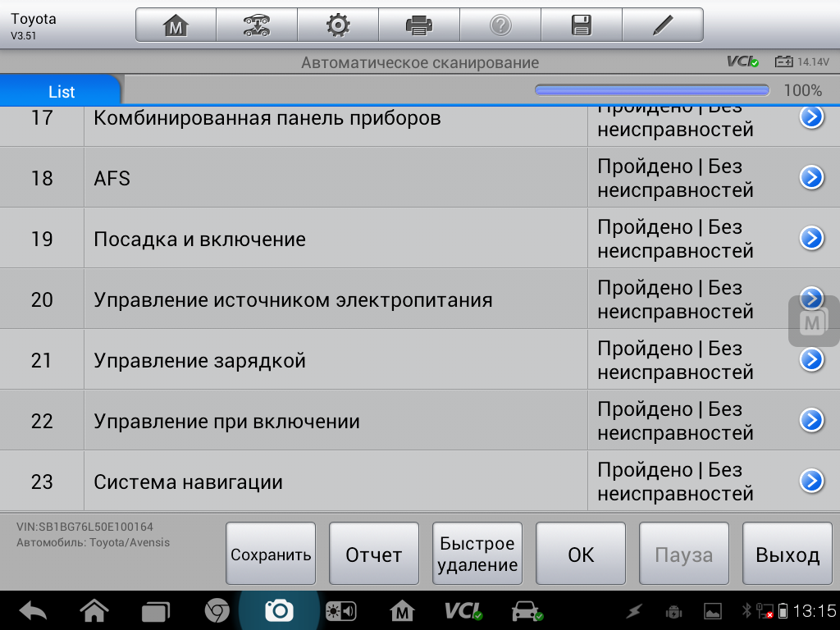
Task: Expand AFS system details arrow
Action: [811, 177]
